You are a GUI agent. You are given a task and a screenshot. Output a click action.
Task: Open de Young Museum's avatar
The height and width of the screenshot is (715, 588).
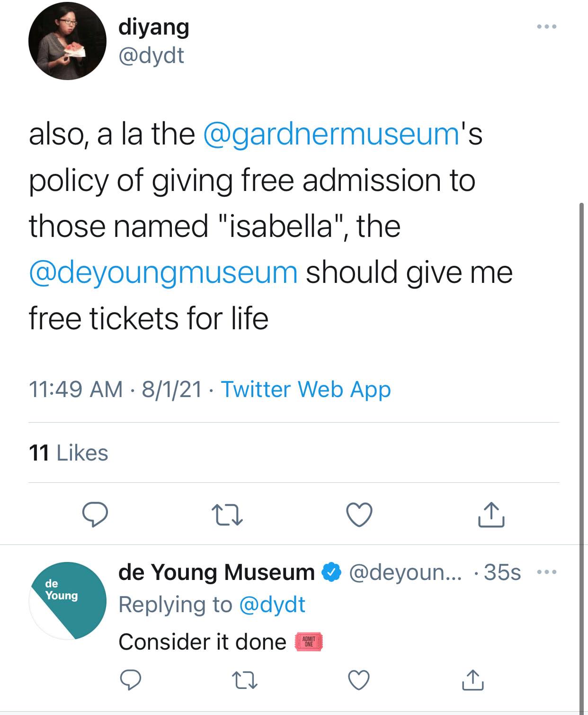67,600
